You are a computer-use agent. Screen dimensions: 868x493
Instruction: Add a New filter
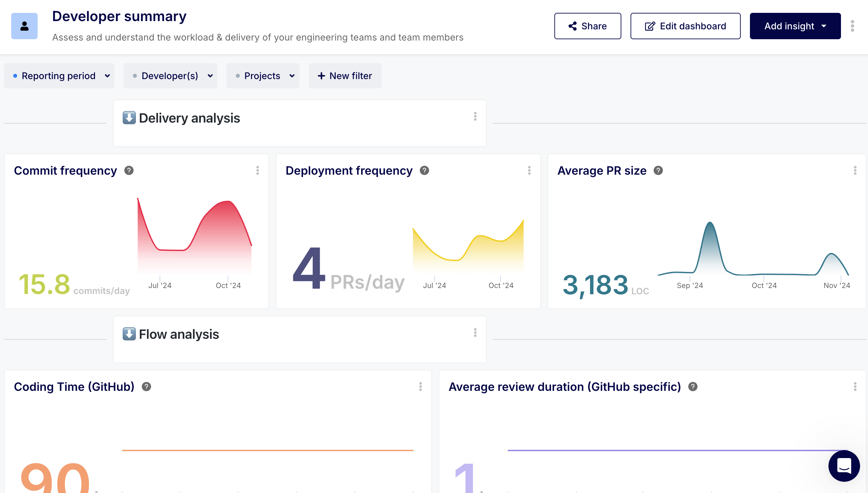point(345,76)
